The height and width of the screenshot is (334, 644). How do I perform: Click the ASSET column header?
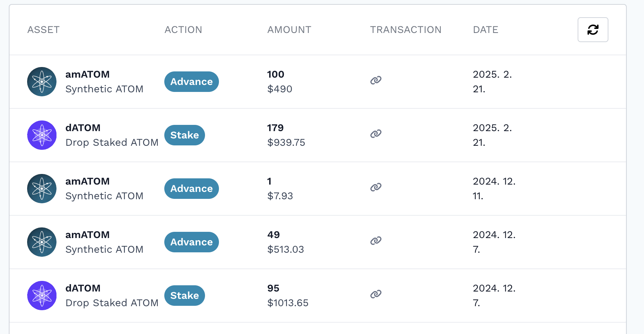[43, 30]
